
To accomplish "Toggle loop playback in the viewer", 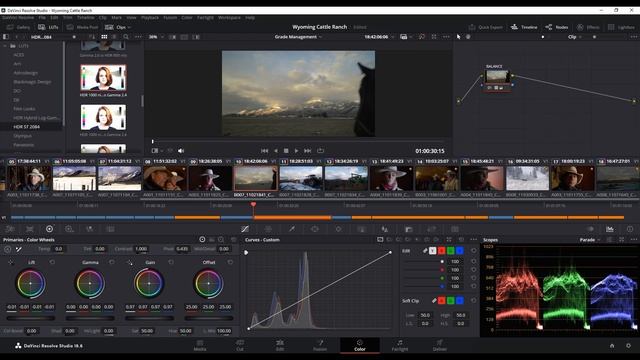I will tap(320, 151).
